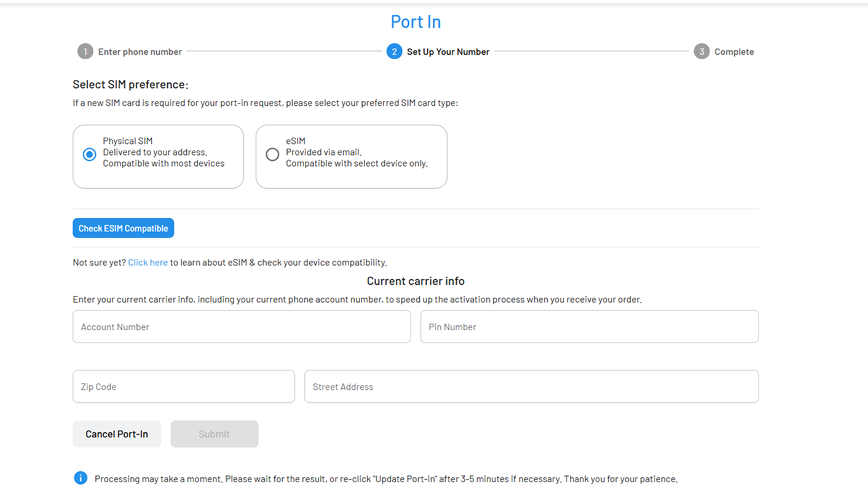Click the Complete step label
Image resolution: width=868 pixels, height=500 pixels.
coord(735,52)
